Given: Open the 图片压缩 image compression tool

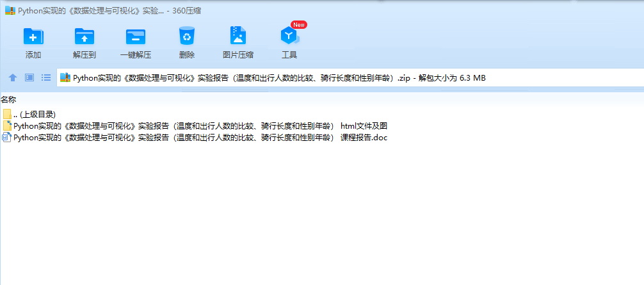Looking at the screenshot, I should coord(237,36).
